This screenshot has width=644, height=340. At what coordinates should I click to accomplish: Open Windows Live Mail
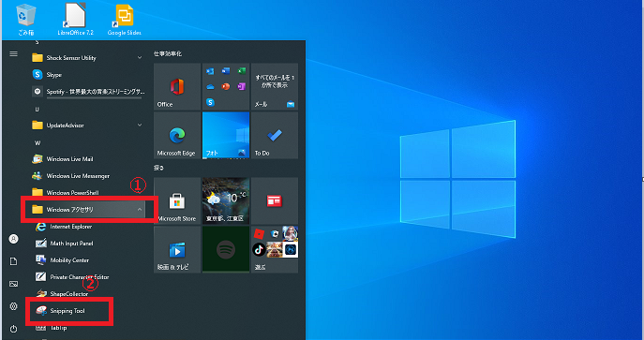click(x=87, y=158)
